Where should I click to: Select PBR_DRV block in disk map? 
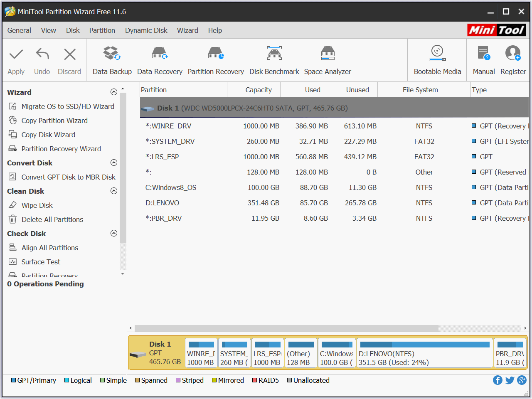(x=510, y=353)
